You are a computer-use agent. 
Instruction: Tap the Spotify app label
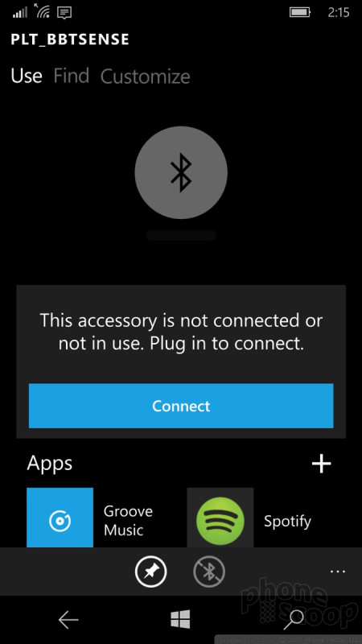287,522
